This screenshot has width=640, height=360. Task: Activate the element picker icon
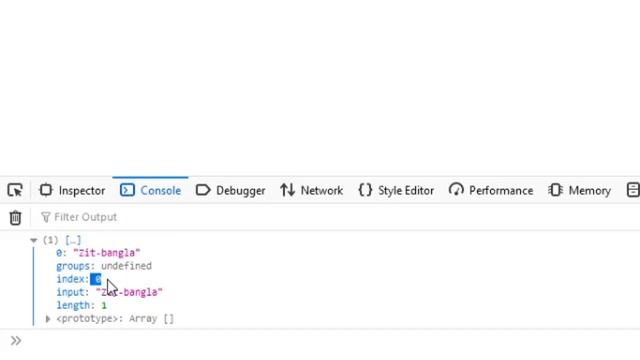(x=15, y=190)
